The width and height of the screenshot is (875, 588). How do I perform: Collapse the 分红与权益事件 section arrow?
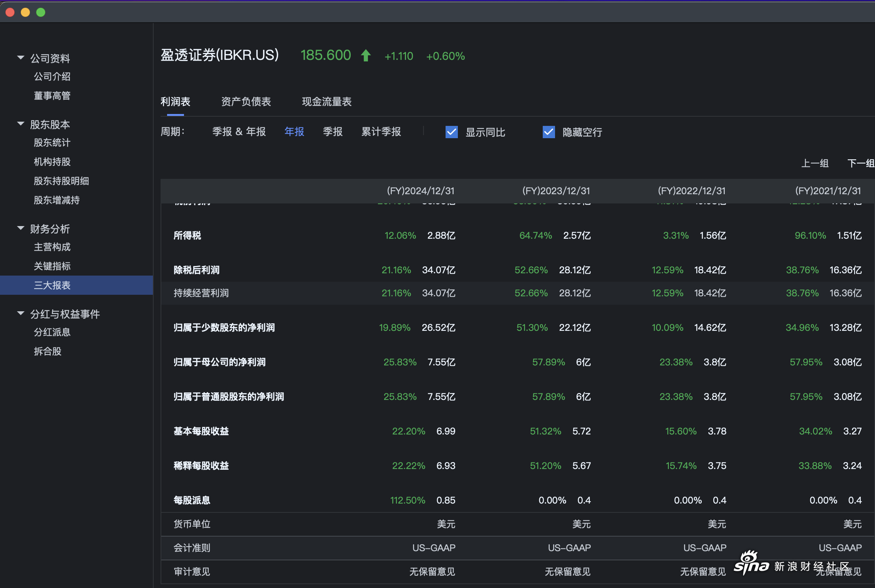click(21, 314)
